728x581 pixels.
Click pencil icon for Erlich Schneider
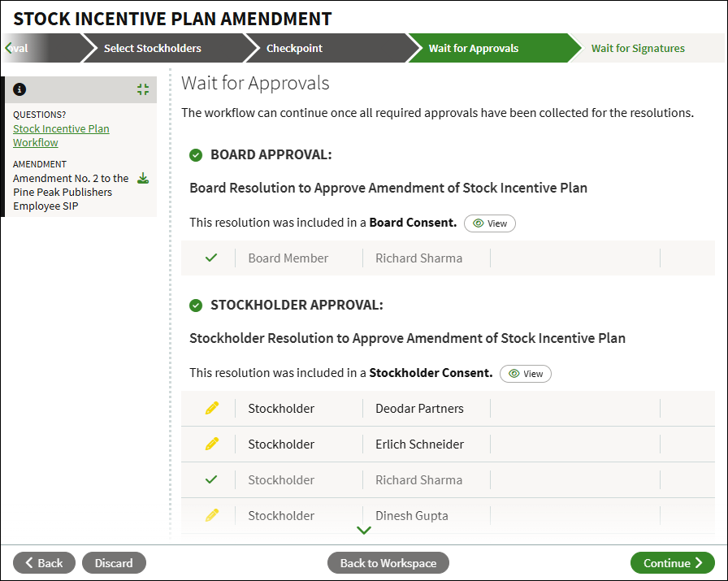212,444
